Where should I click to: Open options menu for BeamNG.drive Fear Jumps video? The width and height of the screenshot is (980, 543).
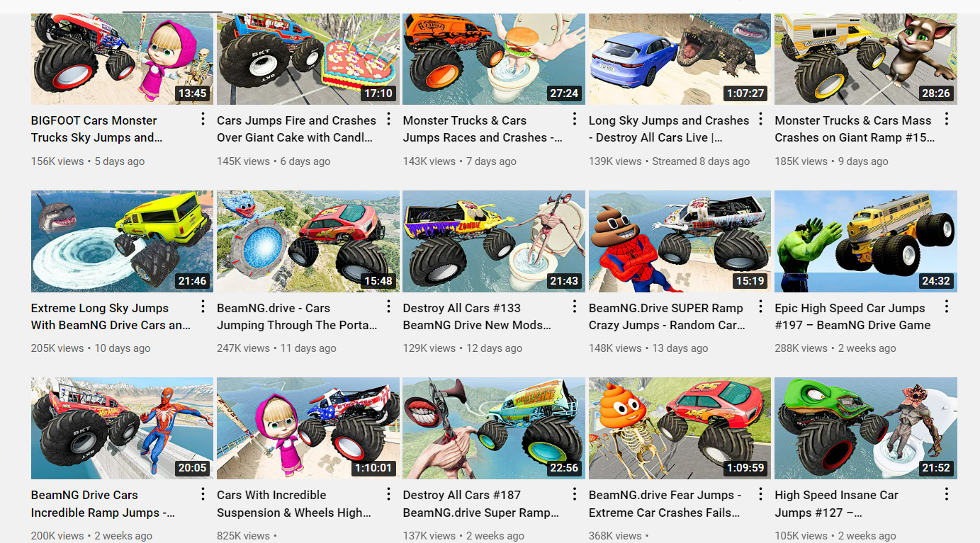(x=760, y=493)
